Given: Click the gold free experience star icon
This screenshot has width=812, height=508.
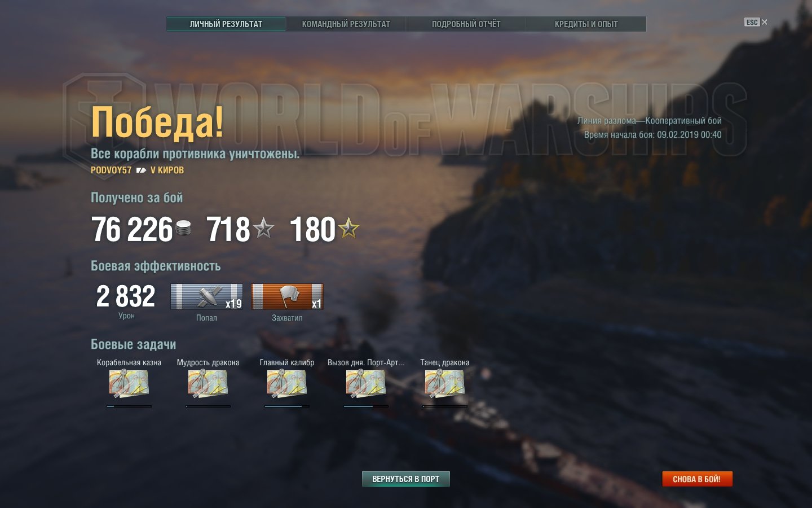Looking at the screenshot, I should pos(348,229).
